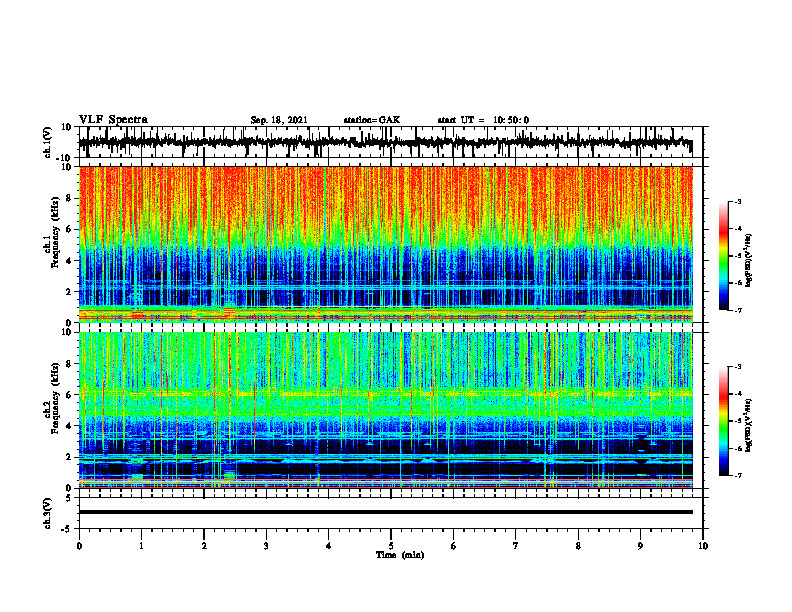The width and height of the screenshot is (792, 612).
Task: Click time axis tick label "9"
Action: click(x=640, y=546)
